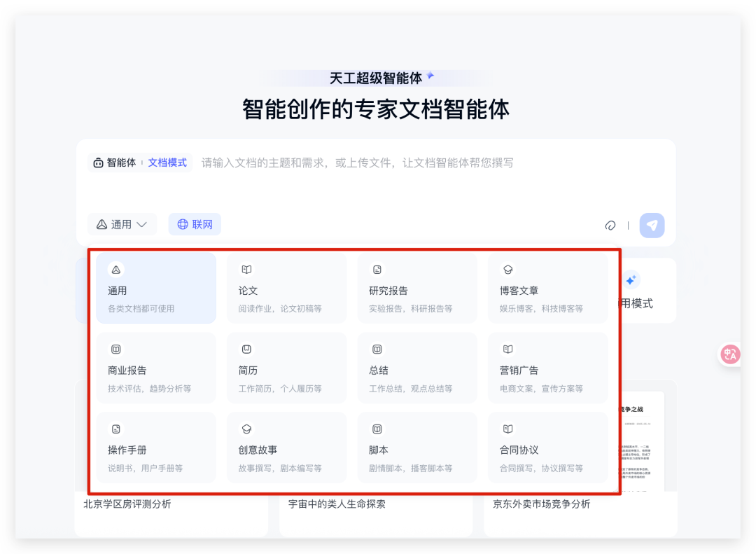This screenshot has height=554, width=756.
Task: Click the pink translate floating icon
Action: (x=729, y=354)
